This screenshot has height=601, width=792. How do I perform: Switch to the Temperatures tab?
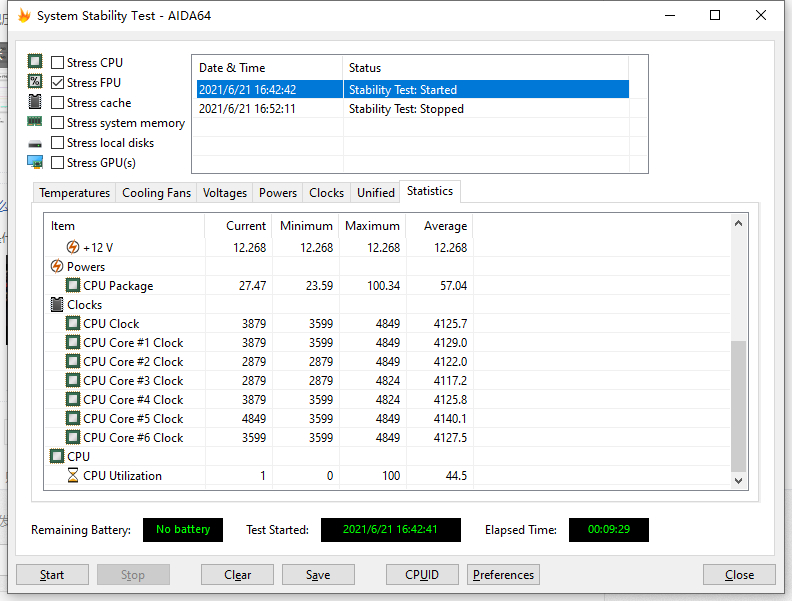click(x=74, y=193)
